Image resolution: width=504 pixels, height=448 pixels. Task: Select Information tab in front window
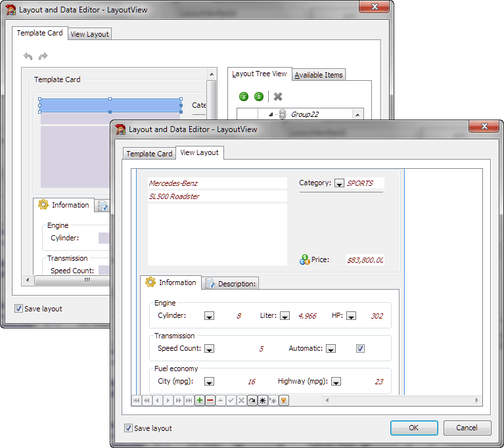(x=171, y=282)
